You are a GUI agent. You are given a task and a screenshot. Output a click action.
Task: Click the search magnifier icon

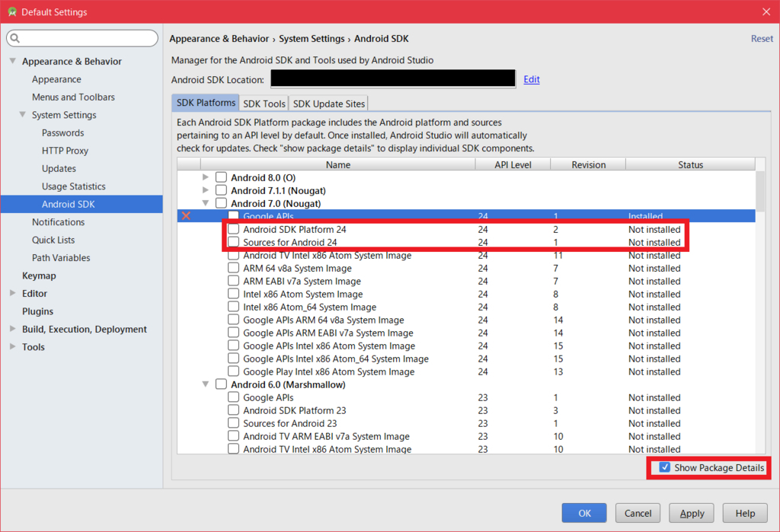coord(15,38)
